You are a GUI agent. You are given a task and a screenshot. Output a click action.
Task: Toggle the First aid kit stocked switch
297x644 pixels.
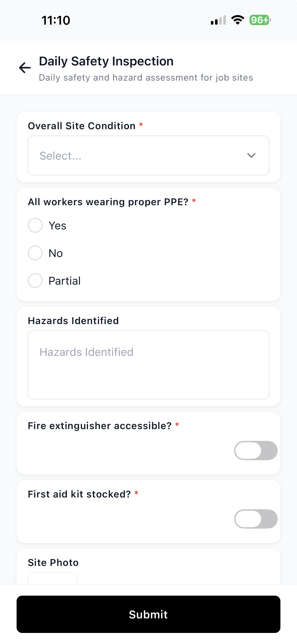click(256, 519)
